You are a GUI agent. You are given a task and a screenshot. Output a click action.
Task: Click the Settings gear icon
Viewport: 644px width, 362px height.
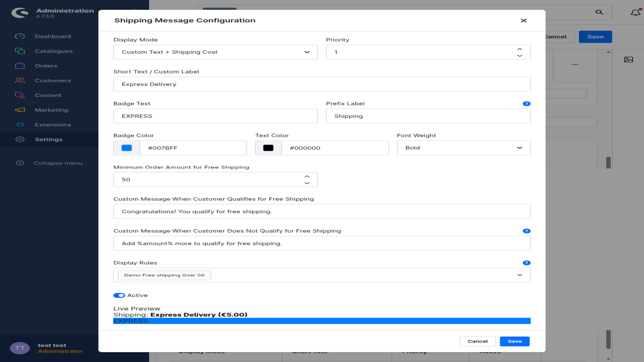pyautogui.click(x=20, y=139)
